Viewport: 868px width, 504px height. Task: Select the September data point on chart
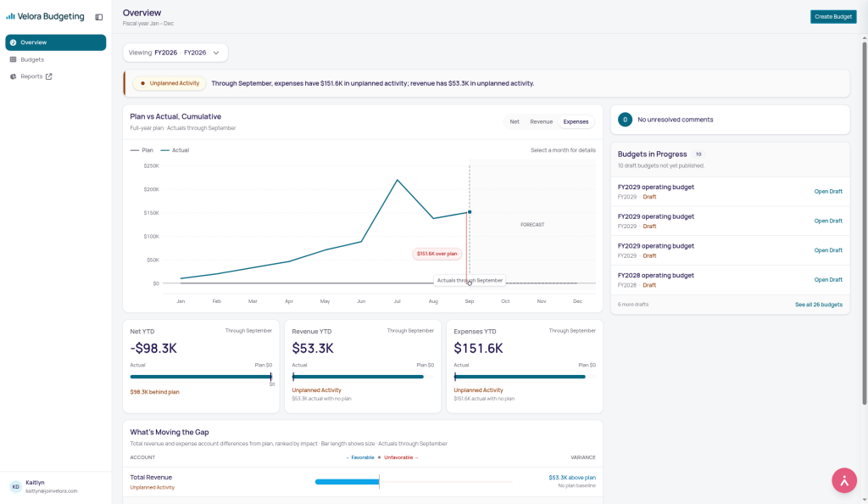pos(470,212)
